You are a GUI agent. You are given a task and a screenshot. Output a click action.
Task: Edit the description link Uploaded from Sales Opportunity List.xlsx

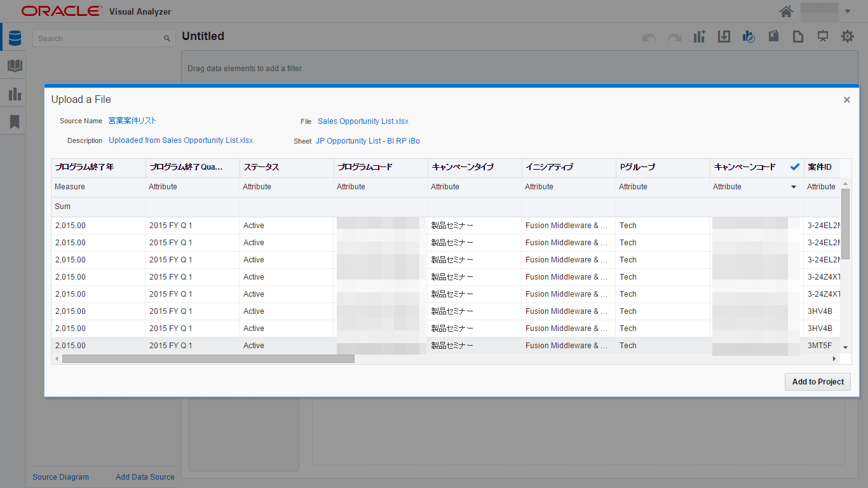[181, 140]
